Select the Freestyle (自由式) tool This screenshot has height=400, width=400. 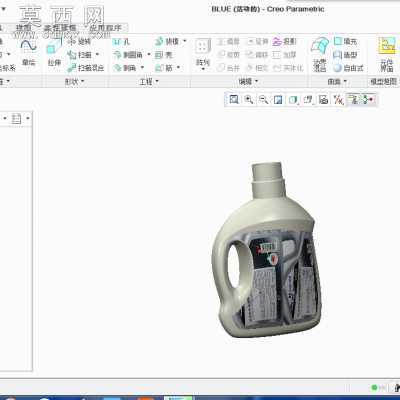348,68
